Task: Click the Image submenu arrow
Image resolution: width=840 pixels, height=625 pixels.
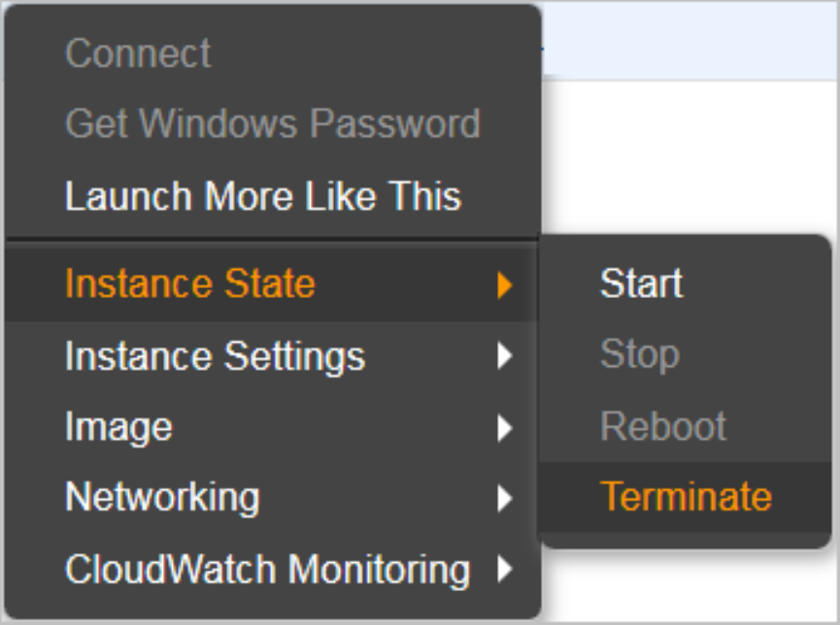Action: click(503, 428)
